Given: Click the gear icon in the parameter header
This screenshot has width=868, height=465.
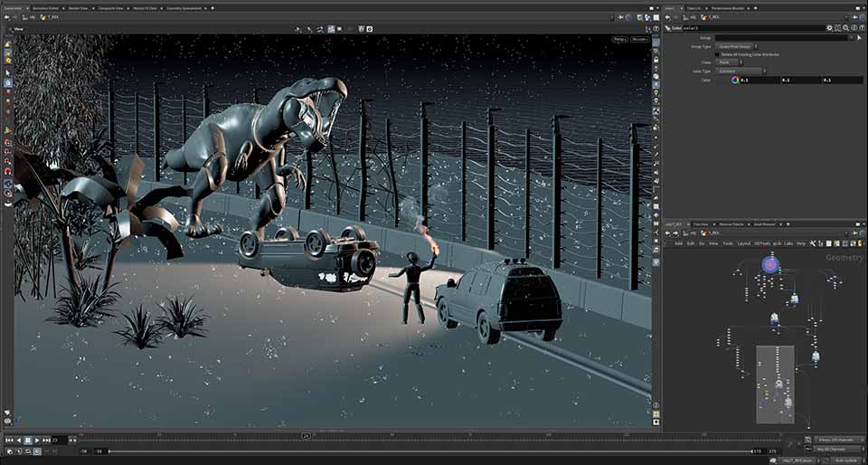Looking at the screenshot, I should [x=829, y=27].
